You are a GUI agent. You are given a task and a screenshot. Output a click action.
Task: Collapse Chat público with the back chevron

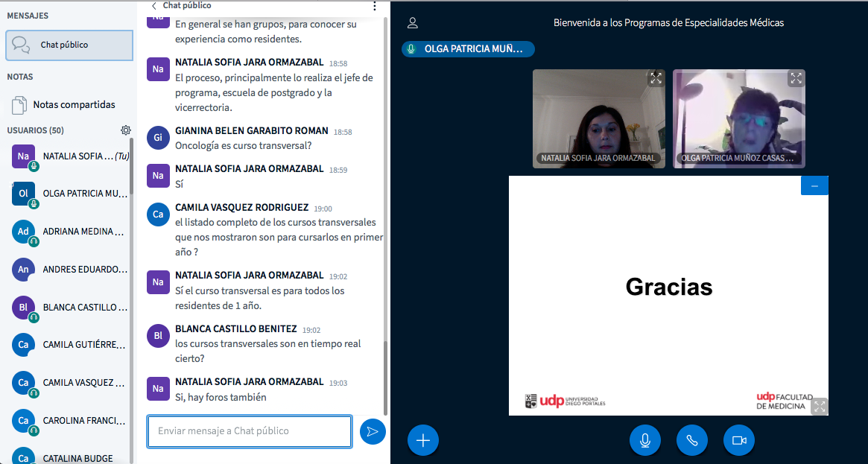pos(154,6)
